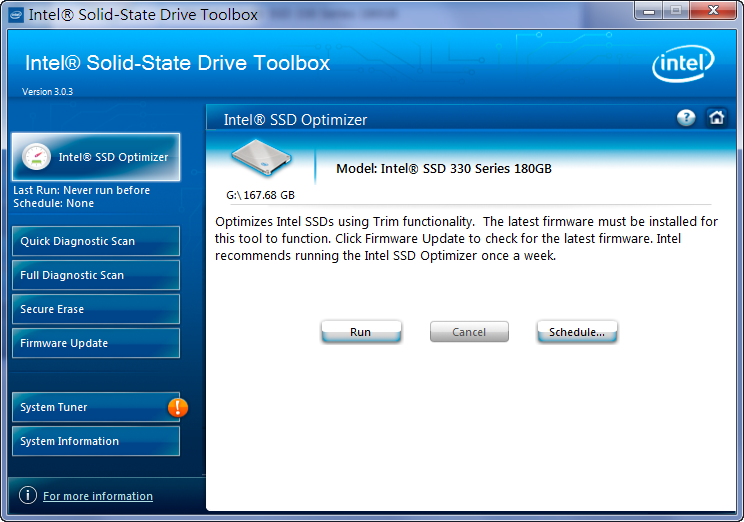The width and height of the screenshot is (744, 522).
Task: Click the G:\ 167.68 GB drive label
Action: 260,195
